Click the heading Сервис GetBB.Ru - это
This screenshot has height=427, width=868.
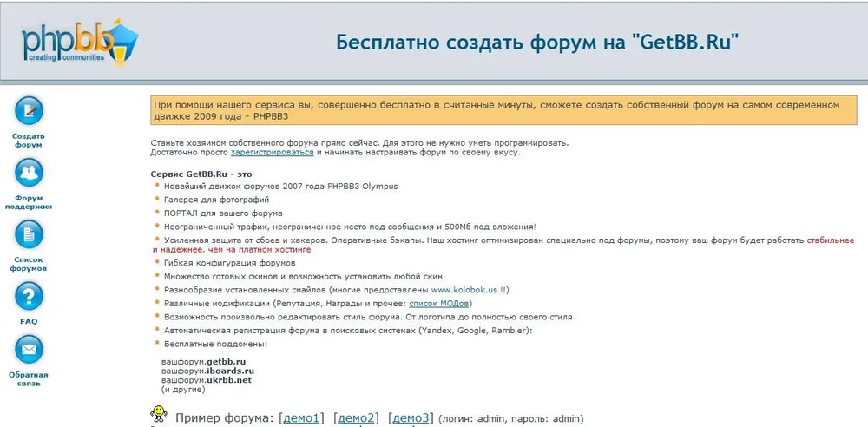click(201, 174)
